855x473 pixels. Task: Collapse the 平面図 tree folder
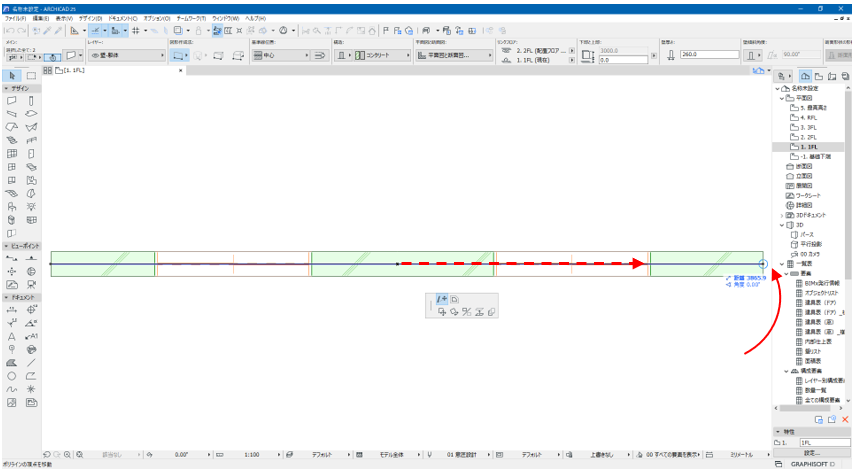[782, 98]
